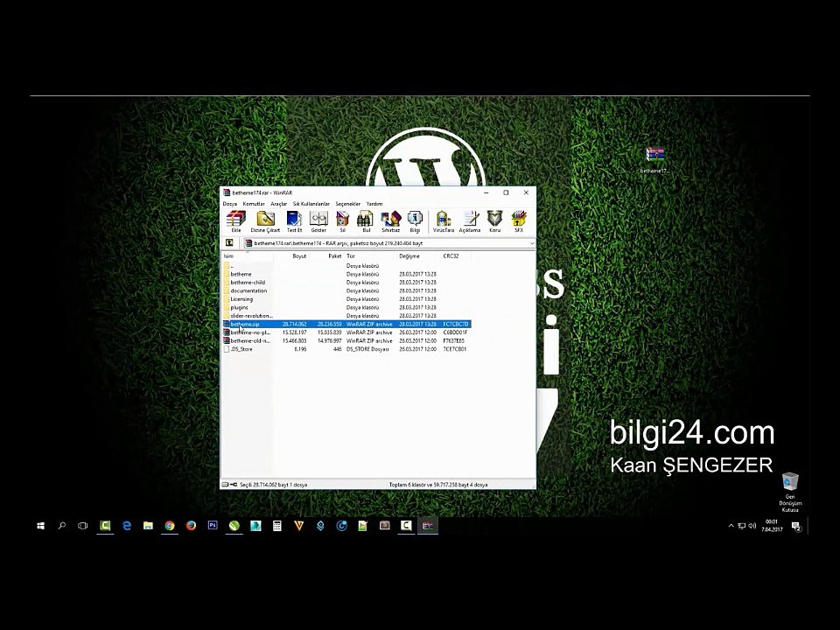Viewport: 840px width, 630px height.
Task: Sort by the Paket column header
Action: (x=326, y=256)
